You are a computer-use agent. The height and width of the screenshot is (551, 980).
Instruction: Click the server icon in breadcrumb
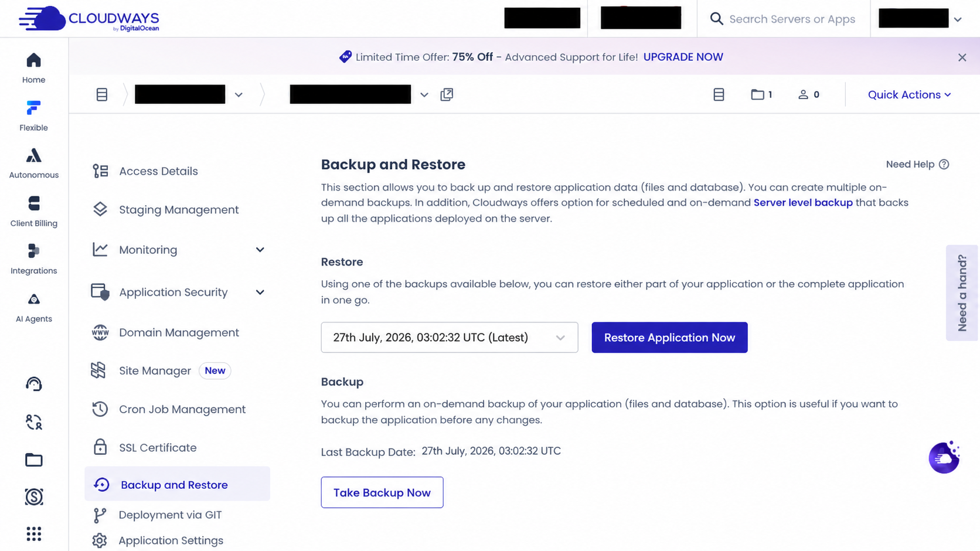[102, 94]
